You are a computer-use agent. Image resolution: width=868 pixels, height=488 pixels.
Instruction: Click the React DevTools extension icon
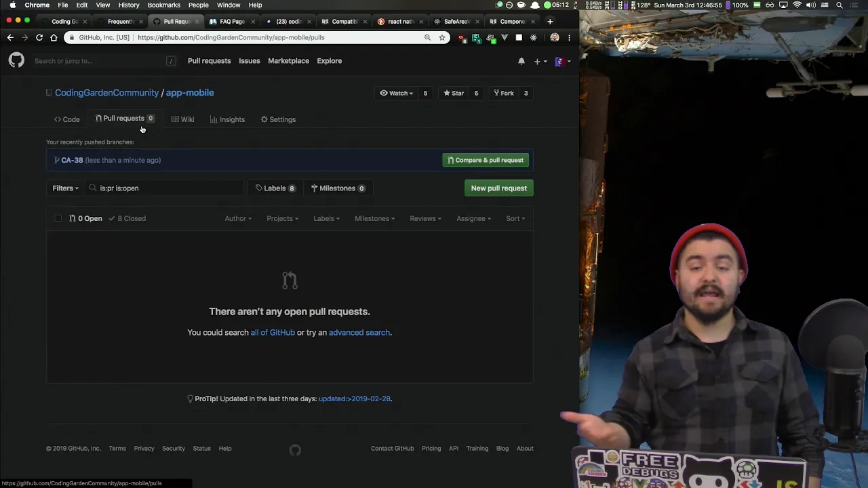(x=533, y=37)
